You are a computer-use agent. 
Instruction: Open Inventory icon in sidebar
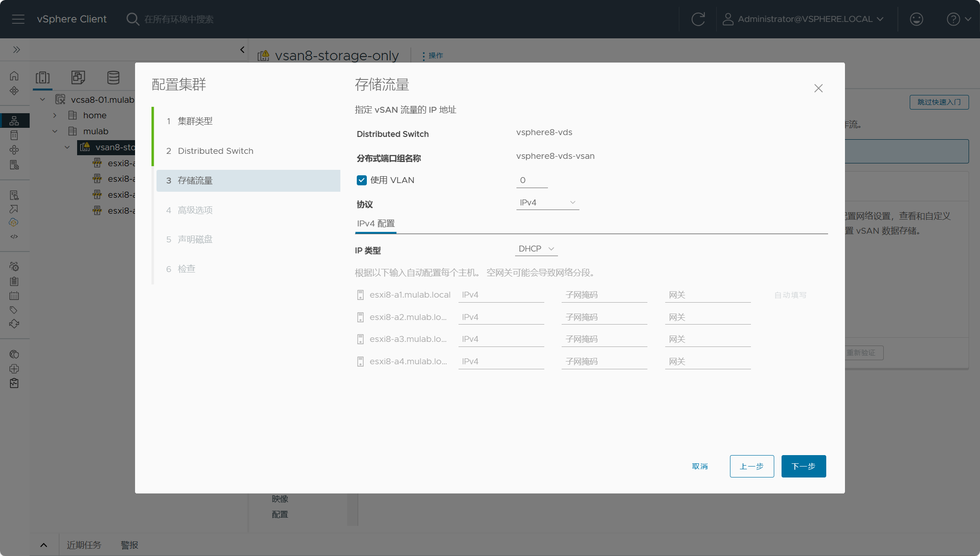click(14, 121)
